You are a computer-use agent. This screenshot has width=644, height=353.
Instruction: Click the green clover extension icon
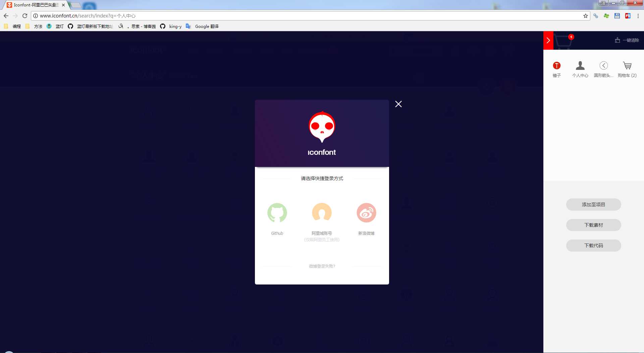pyautogui.click(x=606, y=16)
